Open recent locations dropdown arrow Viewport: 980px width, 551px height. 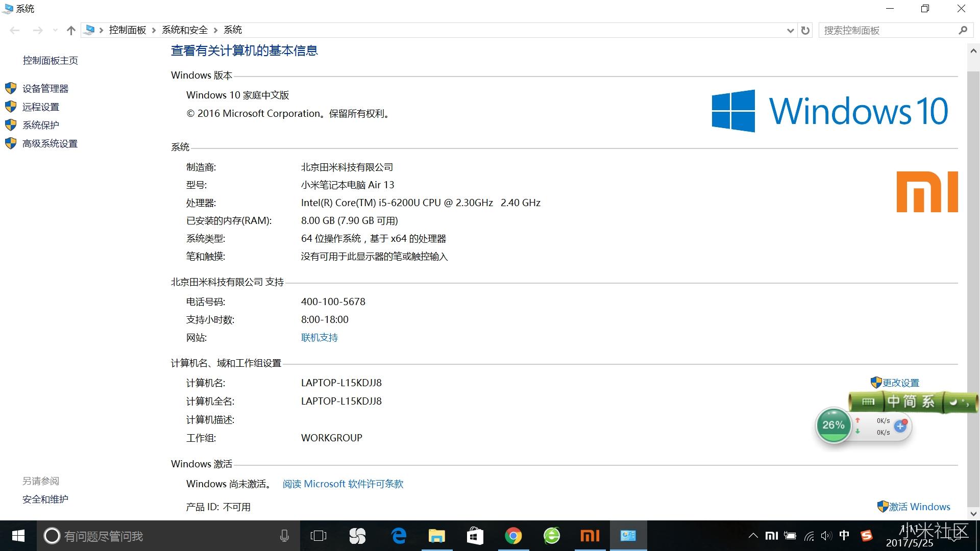[55, 30]
